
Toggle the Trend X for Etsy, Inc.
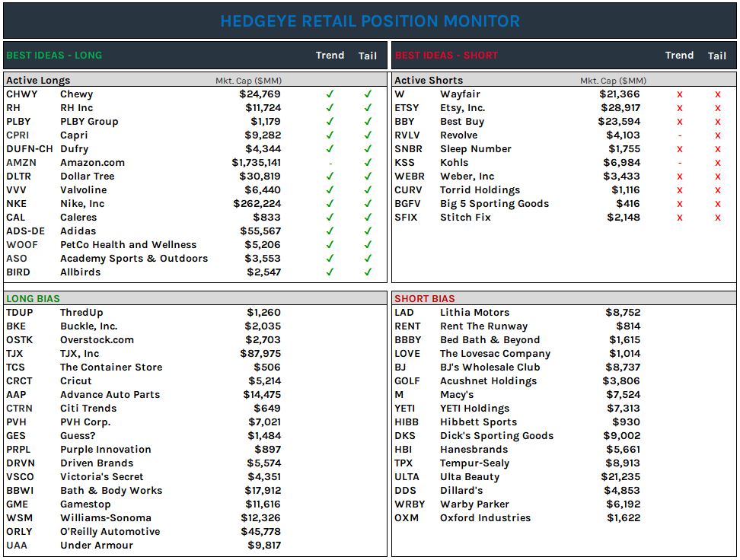pyautogui.click(x=679, y=107)
